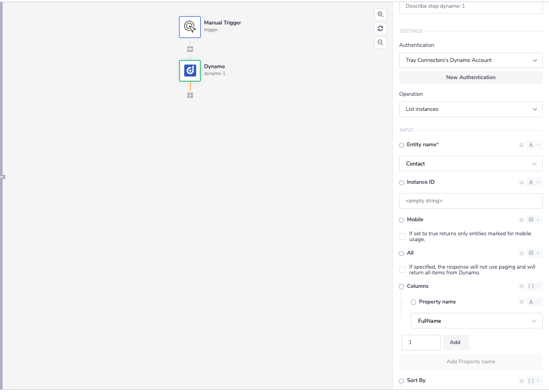Click the New Authentication button
The height and width of the screenshot is (392, 549).
click(470, 78)
